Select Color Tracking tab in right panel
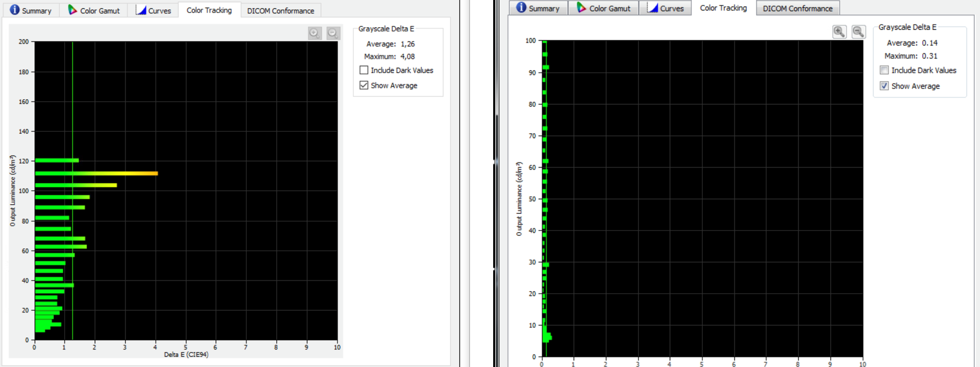This screenshot has width=980, height=367. pyautogui.click(x=723, y=8)
